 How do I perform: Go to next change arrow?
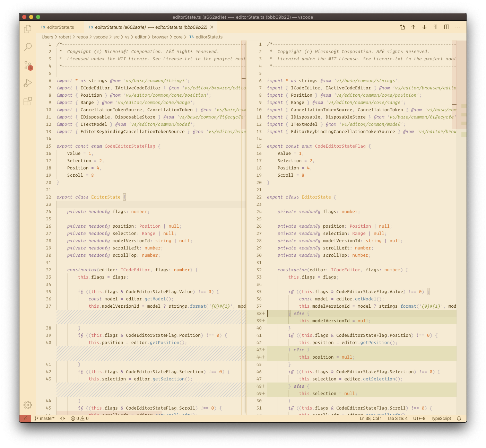pyautogui.click(x=424, y=27)
